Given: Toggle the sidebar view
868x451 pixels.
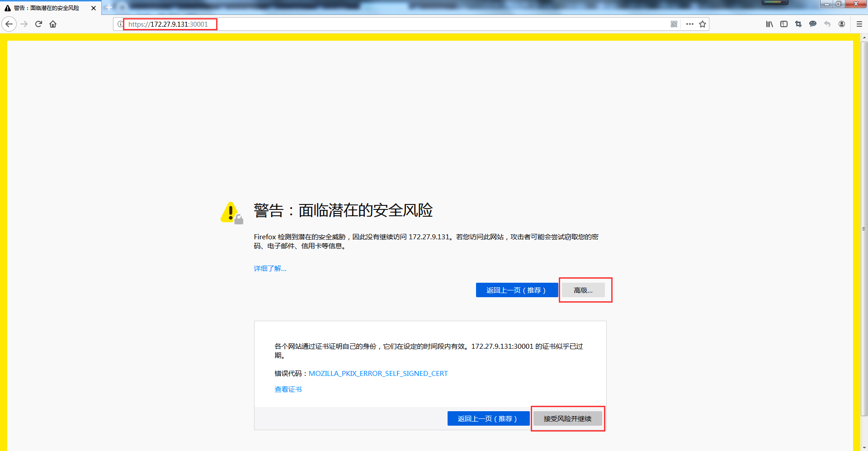Looking at the screenshot, I should [x=784, y=24].
